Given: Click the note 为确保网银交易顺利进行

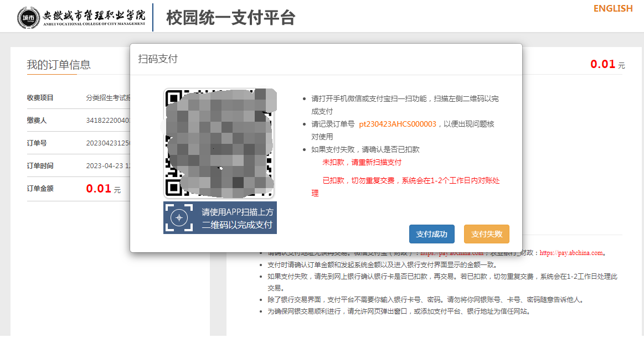Looking at the screenshot, I should point(400,311).
